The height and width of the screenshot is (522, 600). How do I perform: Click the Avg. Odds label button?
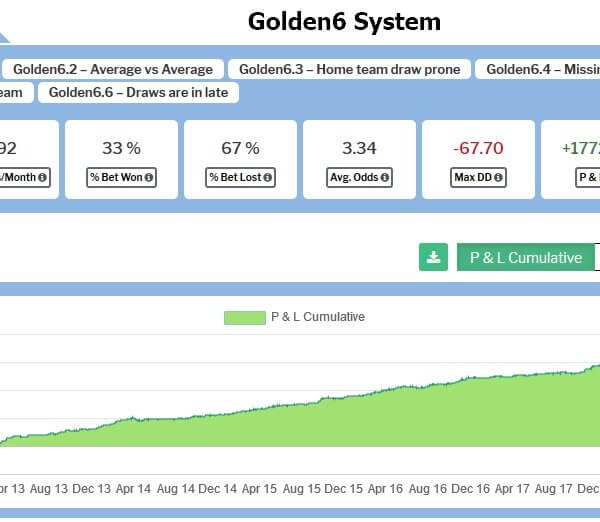pos(359,177)
